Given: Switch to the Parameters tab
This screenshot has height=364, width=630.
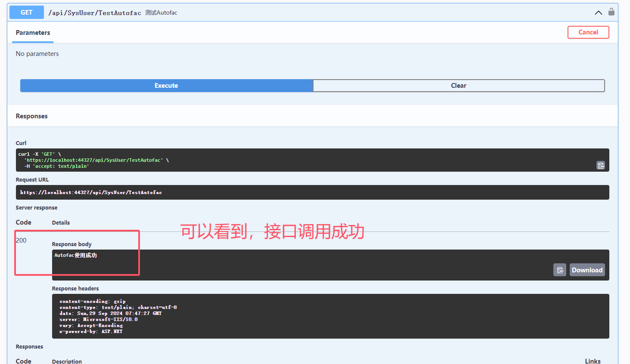Looking at the screenshot, I should 33,33.
